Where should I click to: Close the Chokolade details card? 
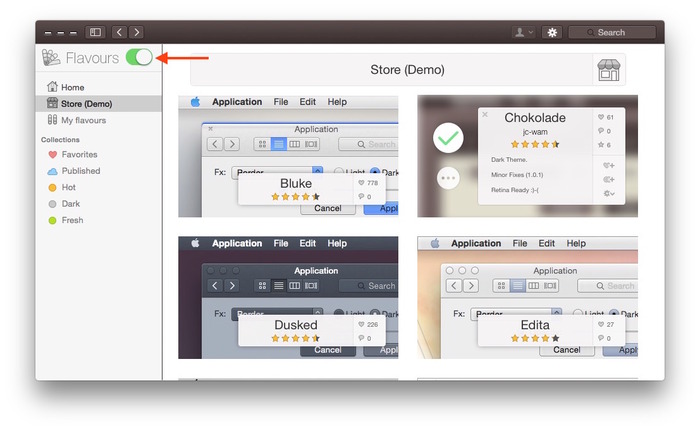click(485, 115)
